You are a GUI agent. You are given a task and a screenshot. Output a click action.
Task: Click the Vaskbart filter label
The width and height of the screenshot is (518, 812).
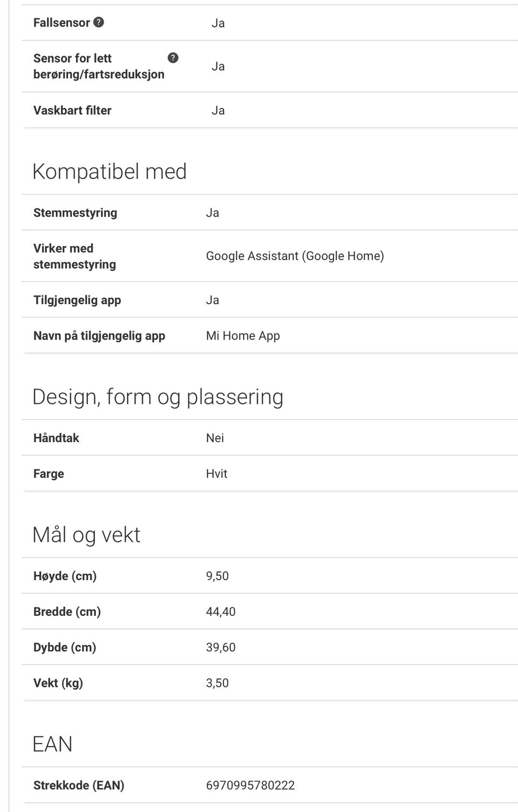[72, 110]
